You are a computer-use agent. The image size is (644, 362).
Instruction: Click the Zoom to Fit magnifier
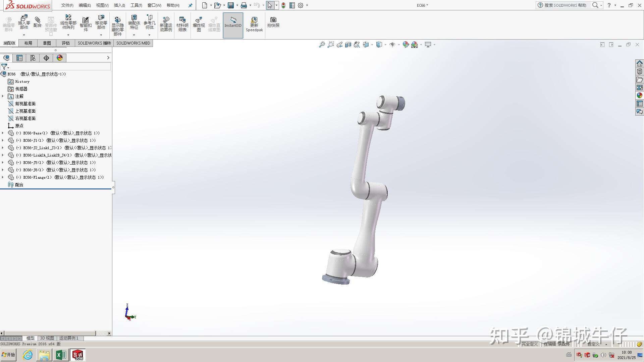coord(322,45)
